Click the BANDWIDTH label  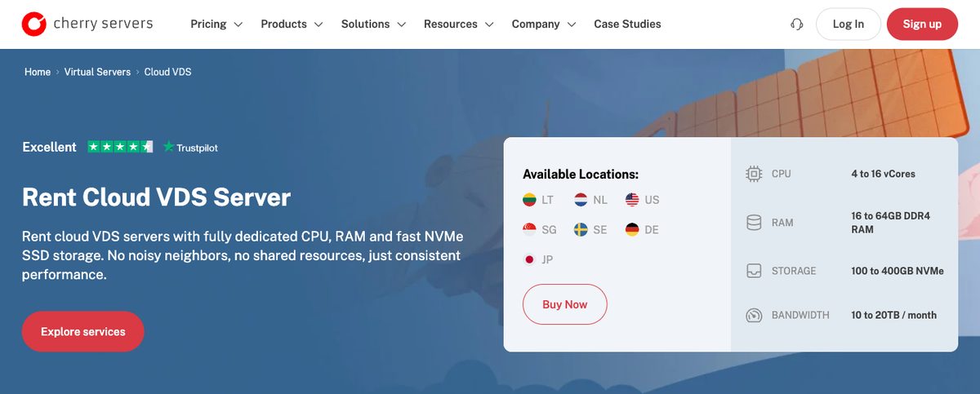click(800, 315)
